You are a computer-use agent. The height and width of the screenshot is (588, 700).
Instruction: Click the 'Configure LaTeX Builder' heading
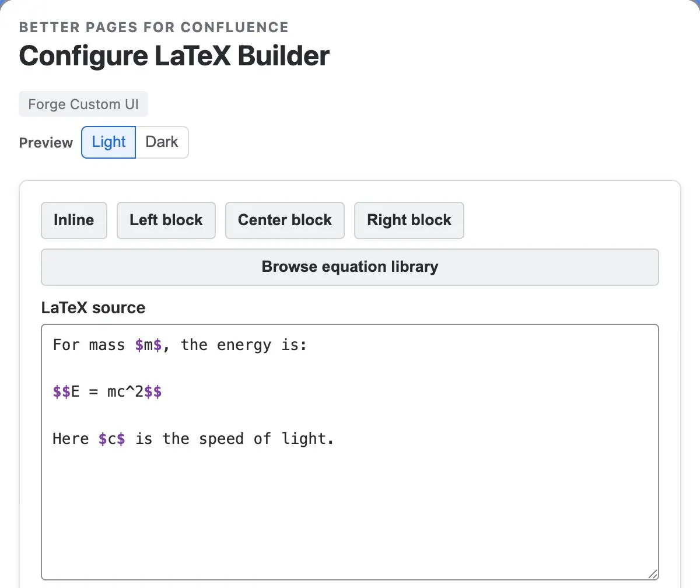pyautogui.click(x=174, y=56)
